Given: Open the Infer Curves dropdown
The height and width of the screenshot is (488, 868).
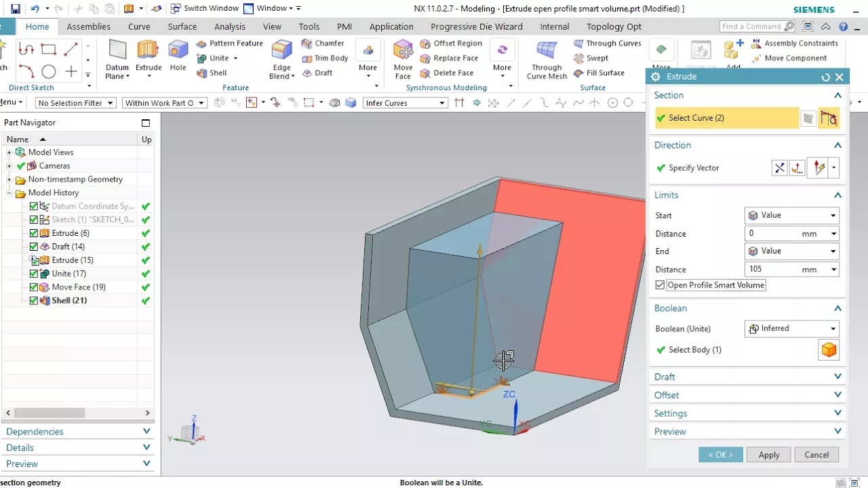Looking at the screenshot, I should (x=405, y=103).
